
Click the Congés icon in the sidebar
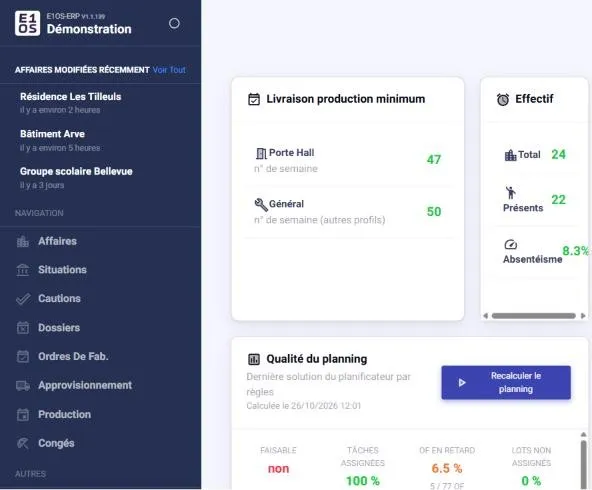click(23, 443)
